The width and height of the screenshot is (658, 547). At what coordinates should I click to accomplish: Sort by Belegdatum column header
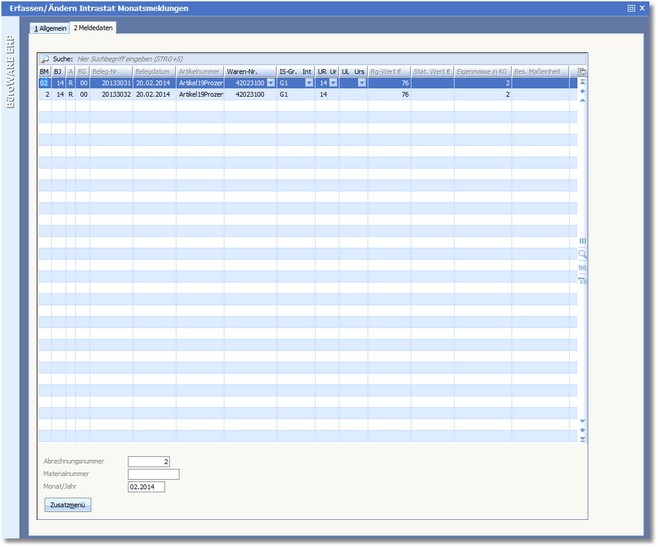[x=154, y=72]
